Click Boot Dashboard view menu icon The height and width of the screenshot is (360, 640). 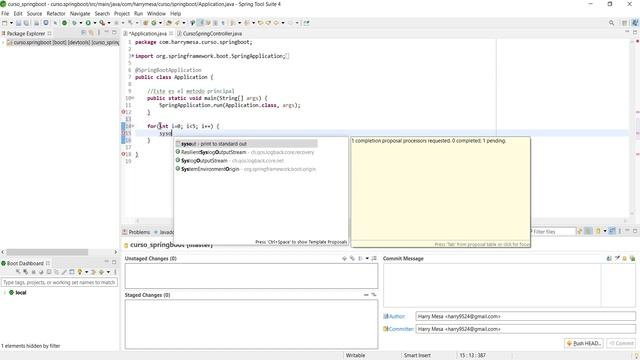pos(115,272)
